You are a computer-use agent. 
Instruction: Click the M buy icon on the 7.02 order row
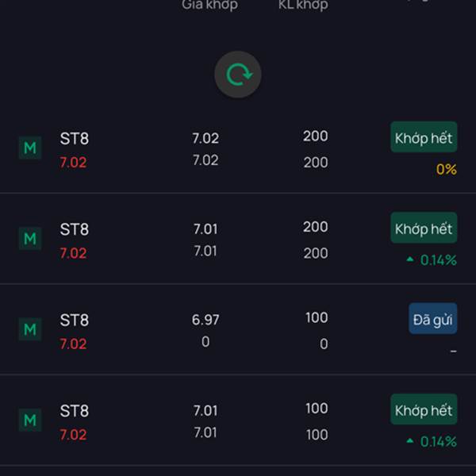[30, 148]
